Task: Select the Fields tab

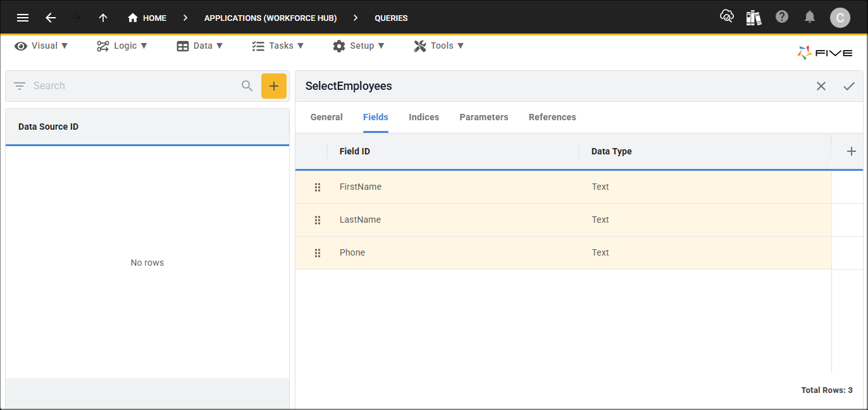Action: [376, 117]
